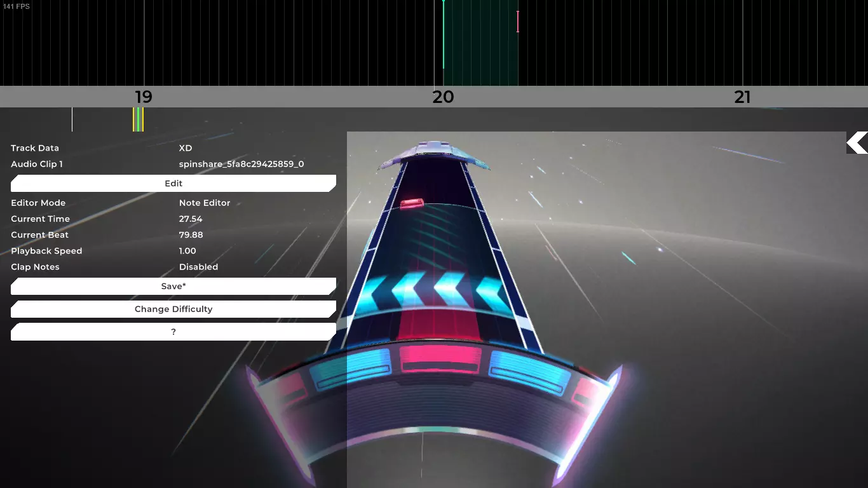Click the audio clip name "spinshare_5fa8c29425859_0"
The width and height of the screenshot is (868, 488).
tap(241, 164)
